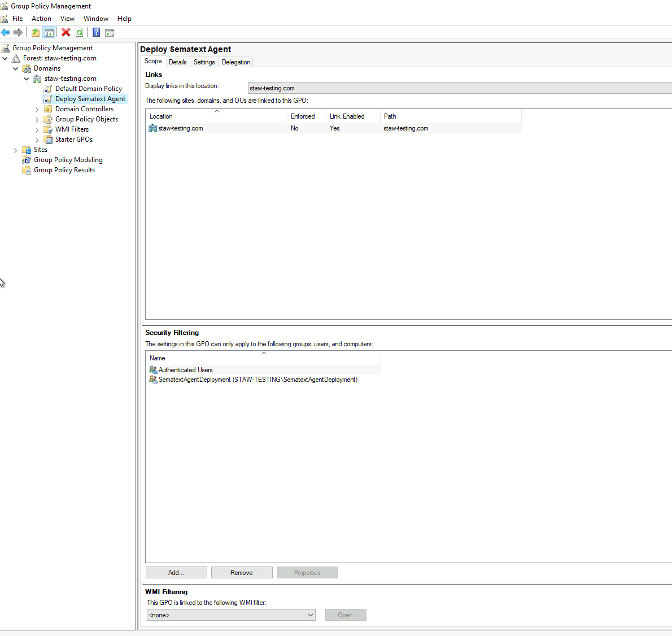This screenshot has width=672, height=636.
Task: Click the forest icon beside Forest: staw-testing.com
Action: (x=16, y=58)
